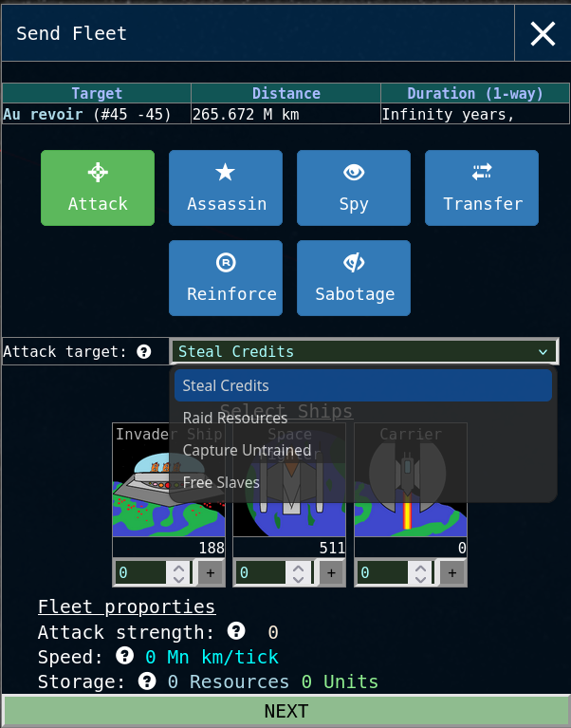Click the 0 Resources storage value

click(x=229, y=681)
